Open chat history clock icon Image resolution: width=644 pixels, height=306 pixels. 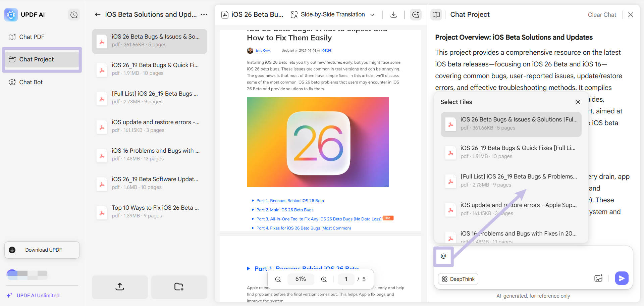point(74,15)
